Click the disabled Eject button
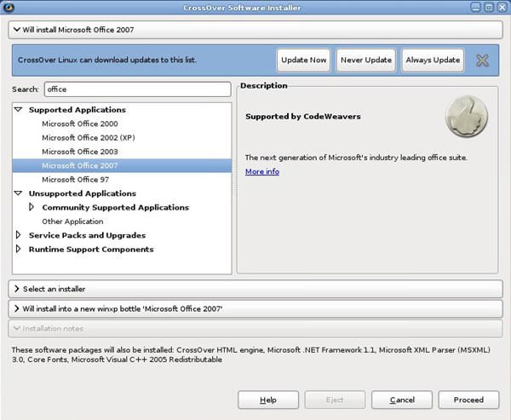511x420 pixels. pos(335,400)
